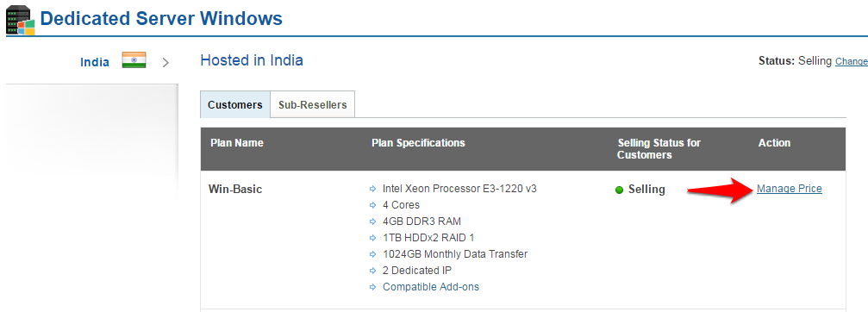Click the Plan Name column header
The image size is (868, 312).
tap(237, 143)
